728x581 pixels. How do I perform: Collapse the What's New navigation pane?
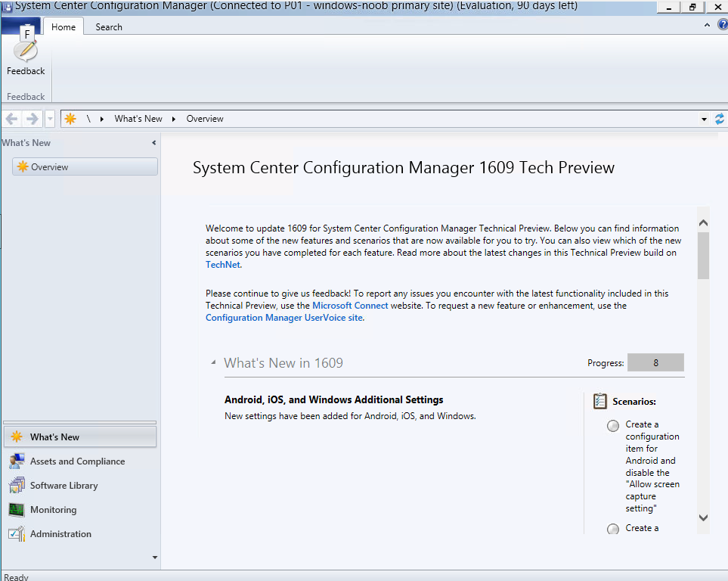(x=153, y=143)
